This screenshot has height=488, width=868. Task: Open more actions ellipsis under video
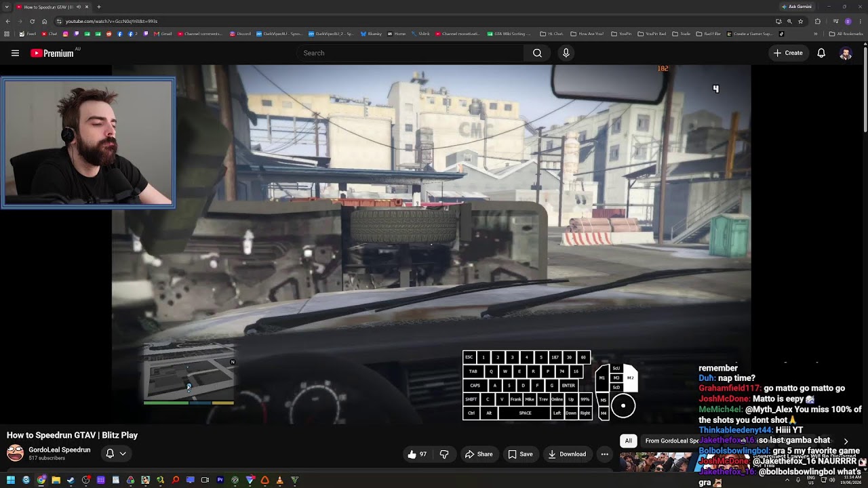tap(604, 454)
